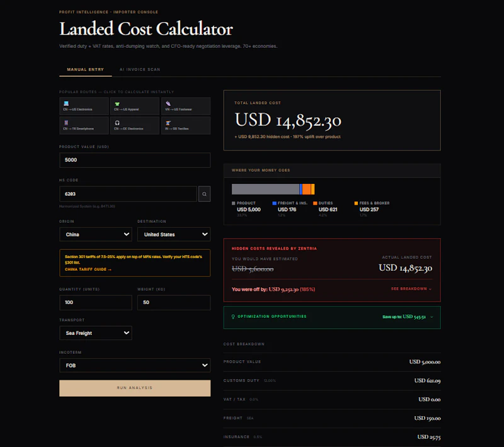Click the Customs Duty row amount USD 621.09

click(x=427, y=380)
